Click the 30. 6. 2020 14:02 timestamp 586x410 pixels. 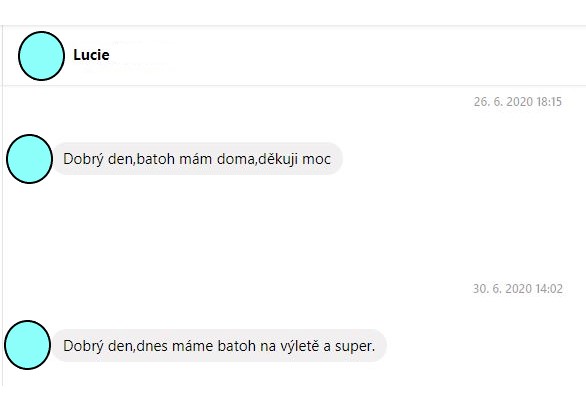pyautogui.click(x=518, y=289)
